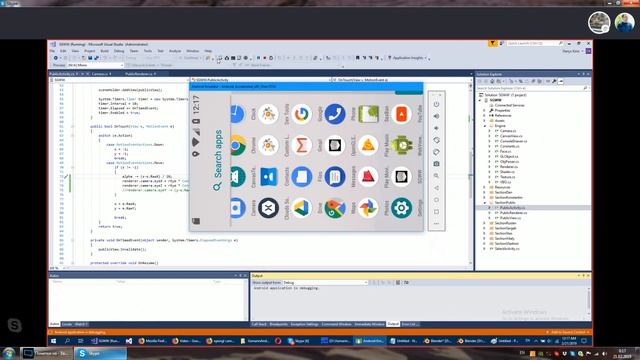The width and height of the screenshot is (640, 360).
Task: Expand the Assets folder node
Action: pos(485,121)
